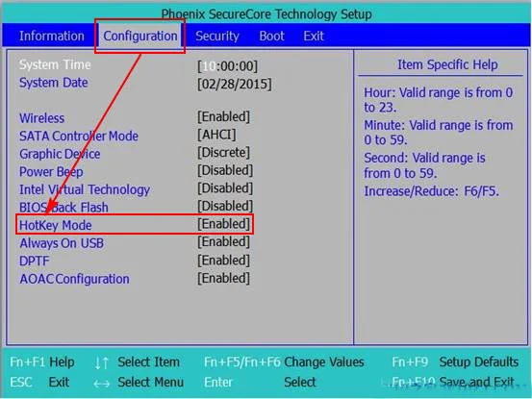This screenshot has height=399, width=532.
Task: Enable Intel Virtual Technology setting
Action: [x=225, y=188]
